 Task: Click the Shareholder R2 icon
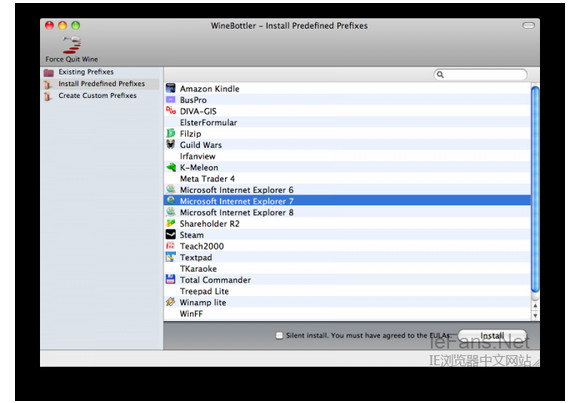point(170,223)
